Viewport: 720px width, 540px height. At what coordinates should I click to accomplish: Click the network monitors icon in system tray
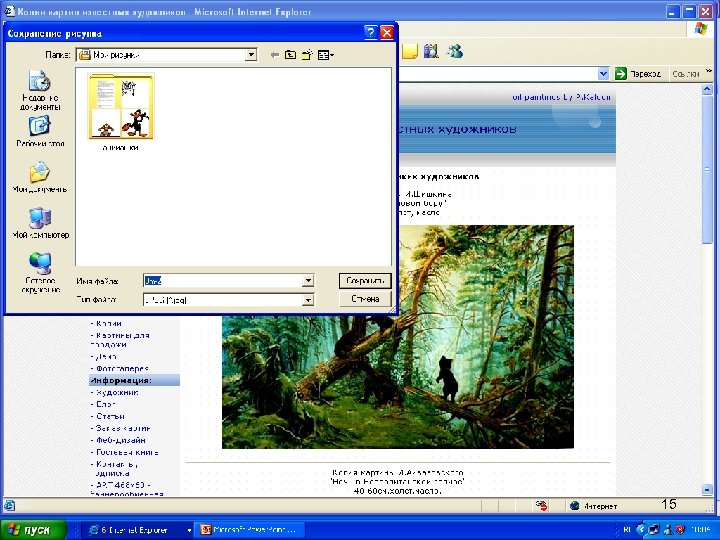click(x=655, y=530)
